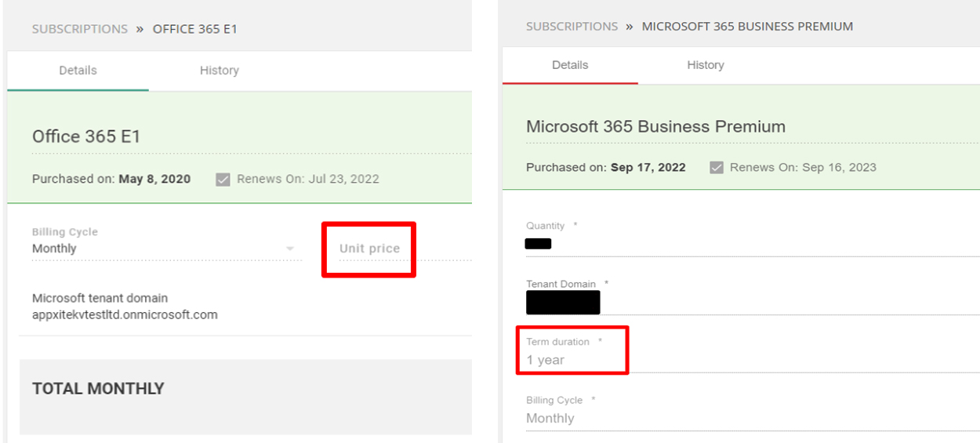980x443 pixels.
Task: Click MICROSOFT 365 BUSINESS PREMIUM breadcrumb text
Action: pos(747,27)
